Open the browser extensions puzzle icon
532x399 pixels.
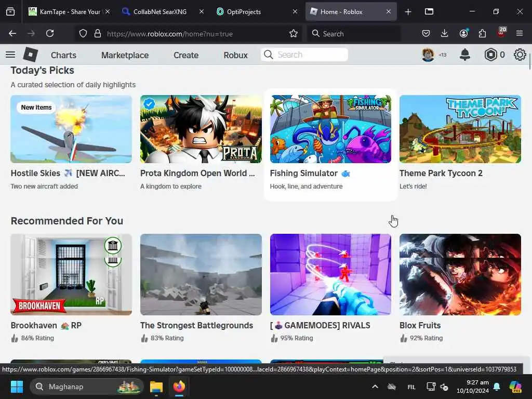(482, 33)
